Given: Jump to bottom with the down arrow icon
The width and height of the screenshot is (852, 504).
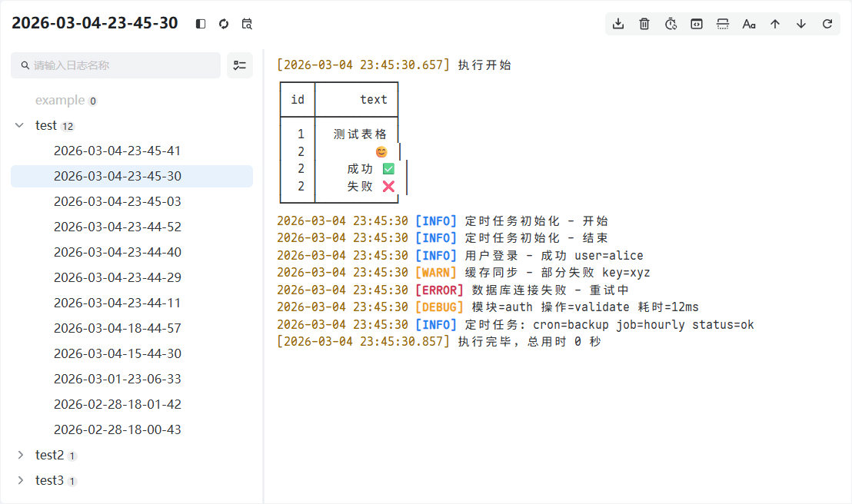Looking at the screenshot, I should [801, 24].
